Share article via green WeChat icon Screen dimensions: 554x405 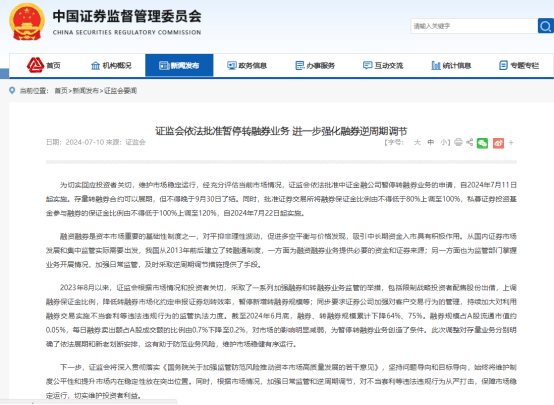tap(482, 143)
